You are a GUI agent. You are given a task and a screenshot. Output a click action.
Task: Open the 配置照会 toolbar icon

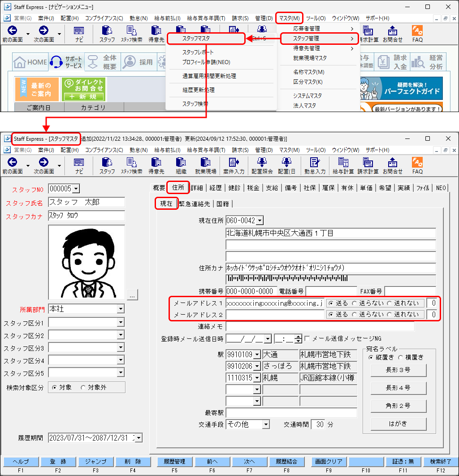point(262,166)
